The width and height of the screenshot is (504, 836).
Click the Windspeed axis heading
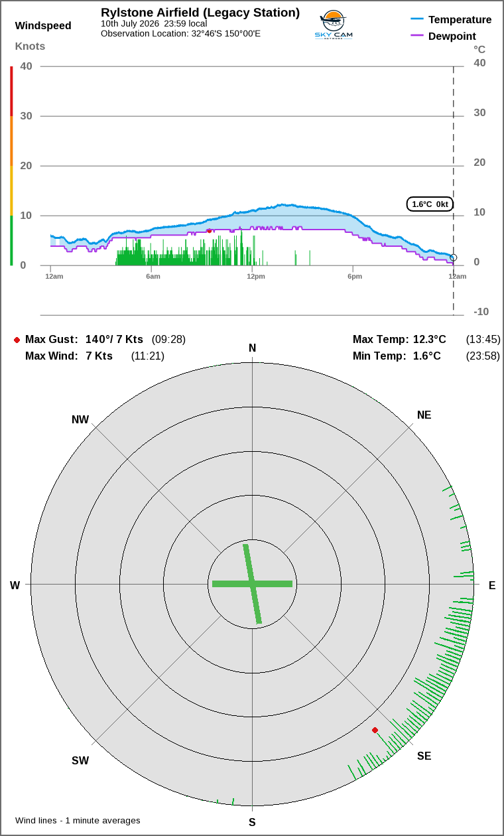pos(43,26)
